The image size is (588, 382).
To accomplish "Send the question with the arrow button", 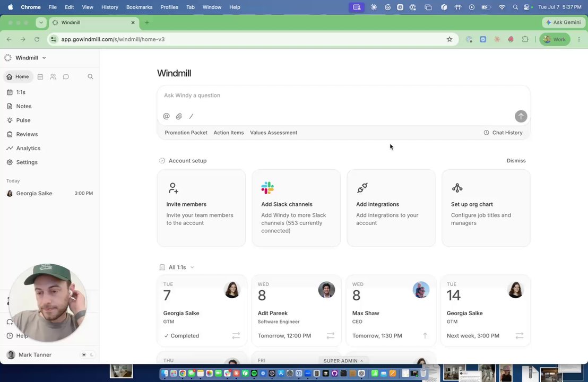I will [521, 116].
